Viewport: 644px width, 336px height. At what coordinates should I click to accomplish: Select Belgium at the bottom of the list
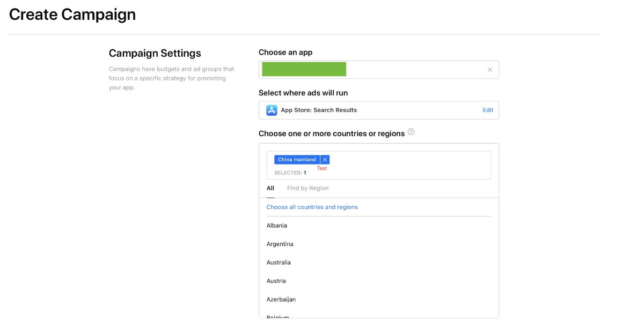coord(277,316)
